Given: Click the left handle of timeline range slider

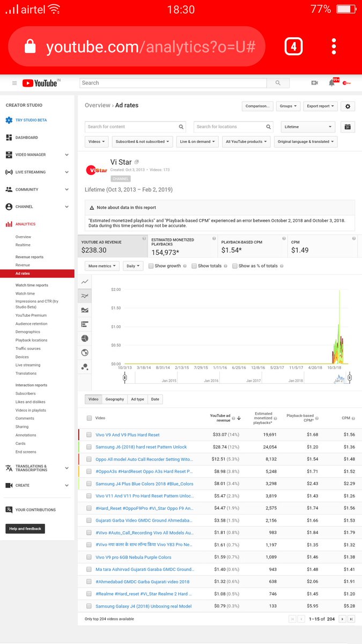Looking at the screenshot, I should [125, 377].
